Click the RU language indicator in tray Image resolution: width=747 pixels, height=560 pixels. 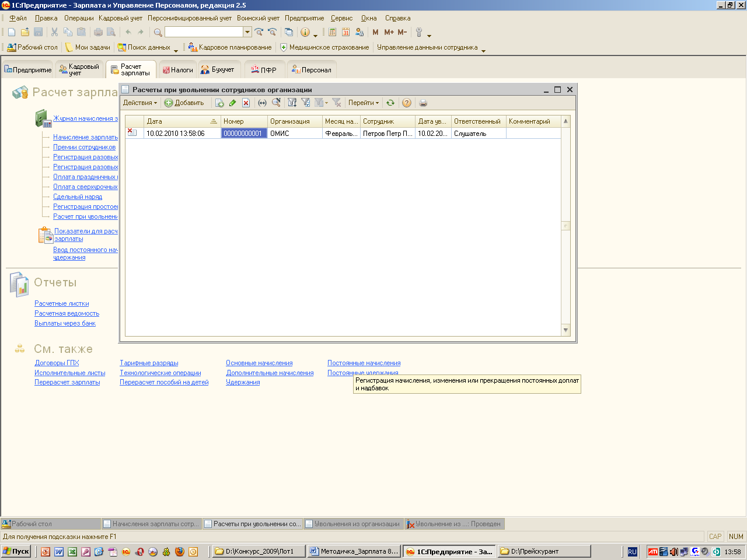click(x=632, y=551)
